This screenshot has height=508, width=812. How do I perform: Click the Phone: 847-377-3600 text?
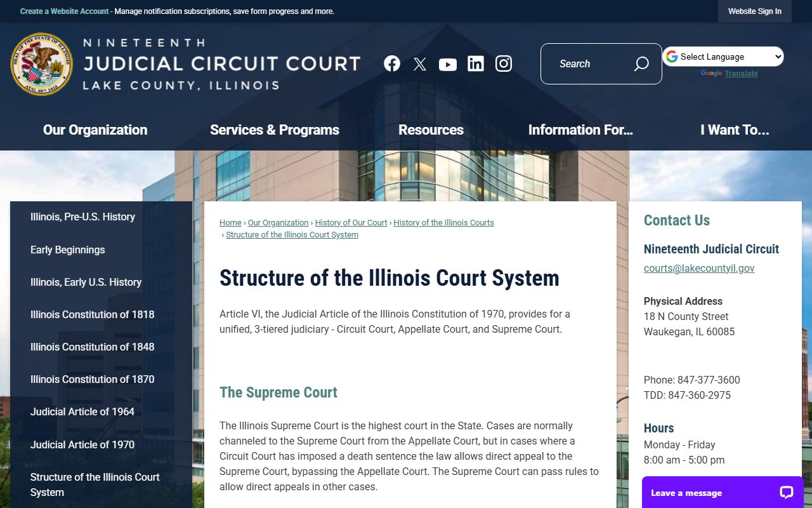point(691,380)
